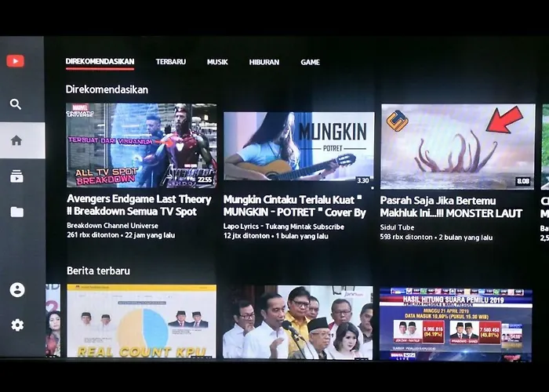This screenshot has height=392, width=549.
Task: Open the search magnifier icon
Action: (x=16, y=104)
